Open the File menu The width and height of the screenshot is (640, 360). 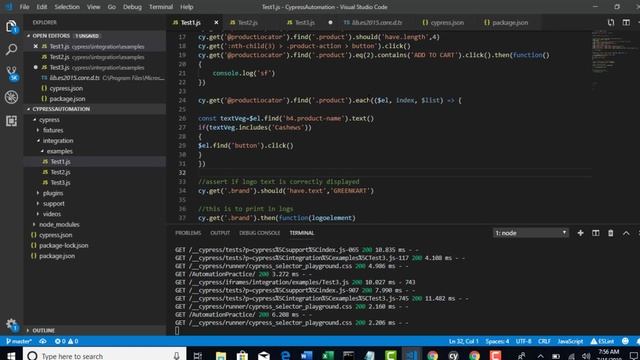click(24, 7)
